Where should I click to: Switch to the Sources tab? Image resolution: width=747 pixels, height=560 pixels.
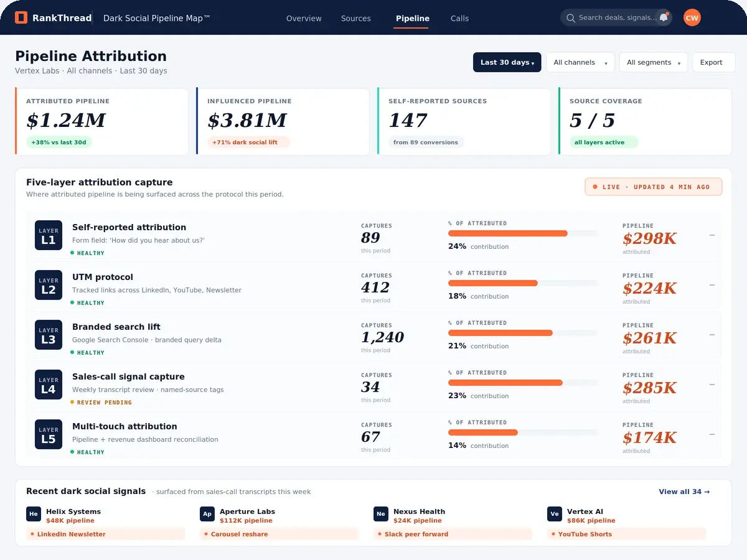coord(356,18)
